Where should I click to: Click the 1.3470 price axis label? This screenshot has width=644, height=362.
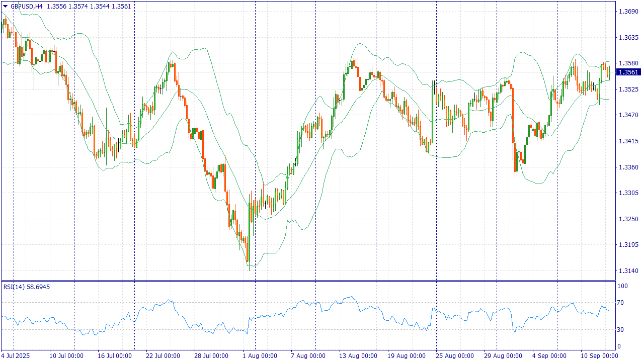point(628,115)
